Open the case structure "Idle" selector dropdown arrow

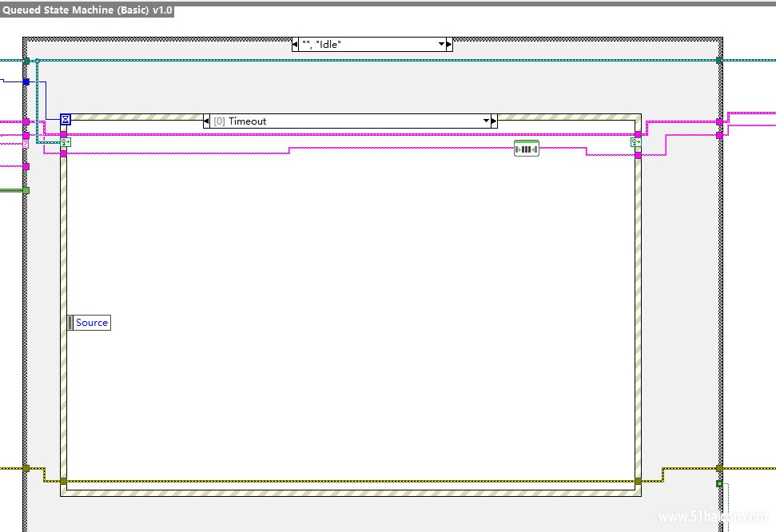(x=441, y=44)
